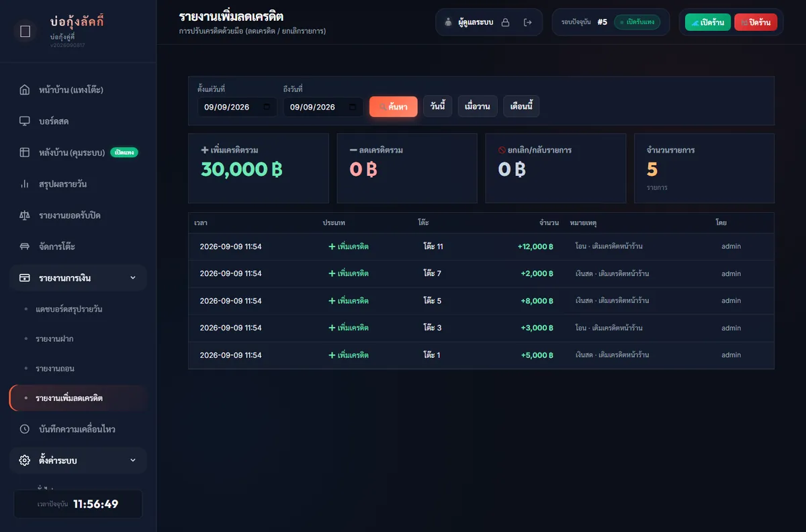Click the card icon for รายงานการเงิน
This screenshot has height=532, width=806.
25,278
